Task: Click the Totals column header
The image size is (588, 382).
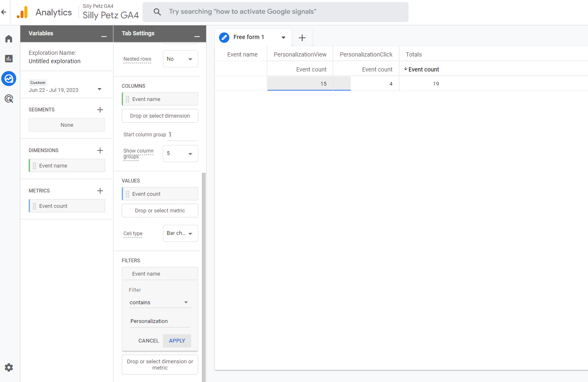Action: coord(414,54)
